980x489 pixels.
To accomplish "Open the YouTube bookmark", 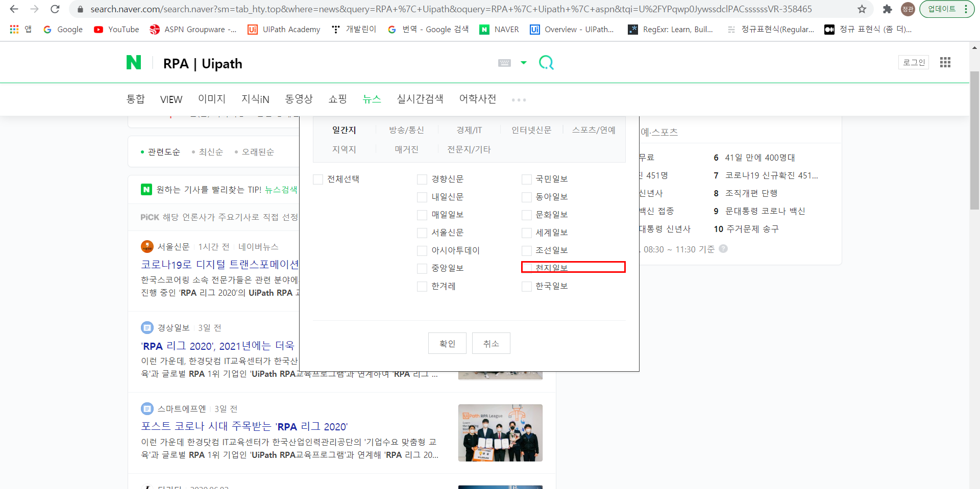I will pyautogui.click(x=116, y=30).
